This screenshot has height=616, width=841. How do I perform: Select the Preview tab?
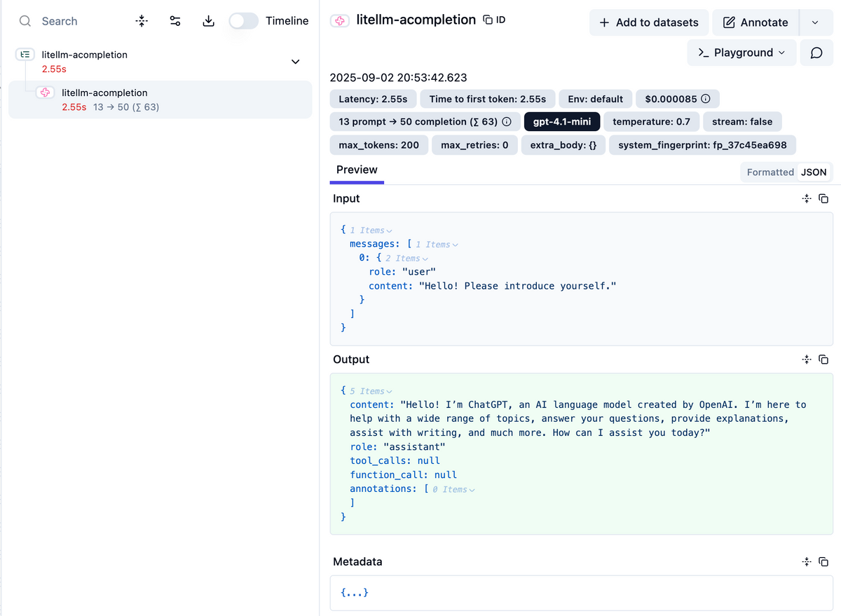tap(357, 170)
